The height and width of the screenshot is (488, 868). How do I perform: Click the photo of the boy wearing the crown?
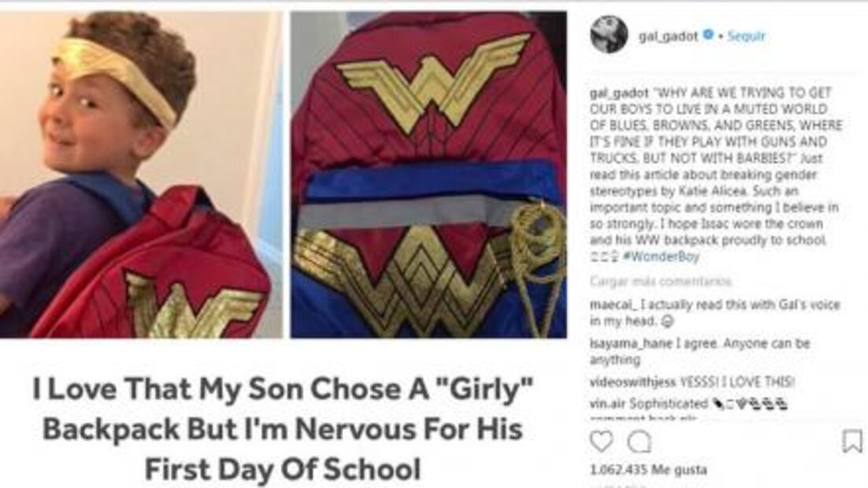click(x=140, y=175)
